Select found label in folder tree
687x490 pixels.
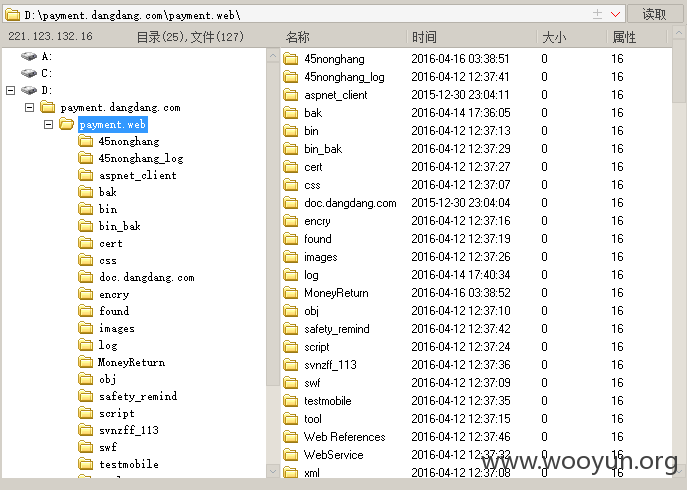click(x=114, y=311)
